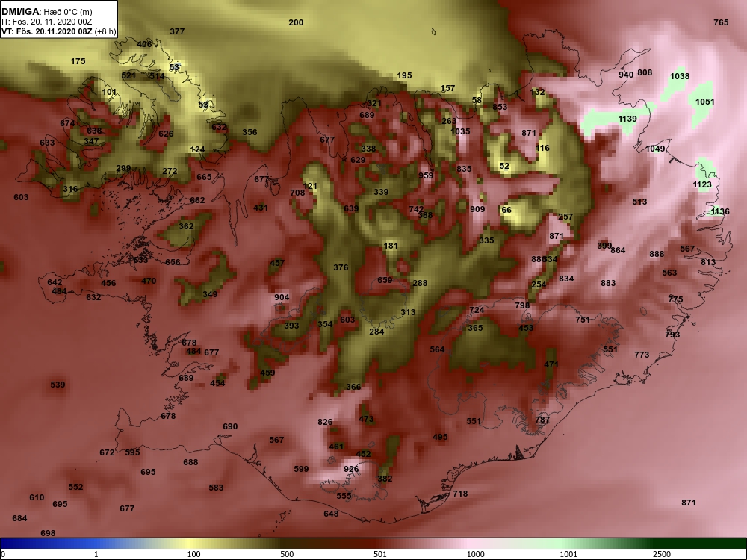Select the map value '406'
The width and height of the screenshot is (747, 560).
click(144, 44)
